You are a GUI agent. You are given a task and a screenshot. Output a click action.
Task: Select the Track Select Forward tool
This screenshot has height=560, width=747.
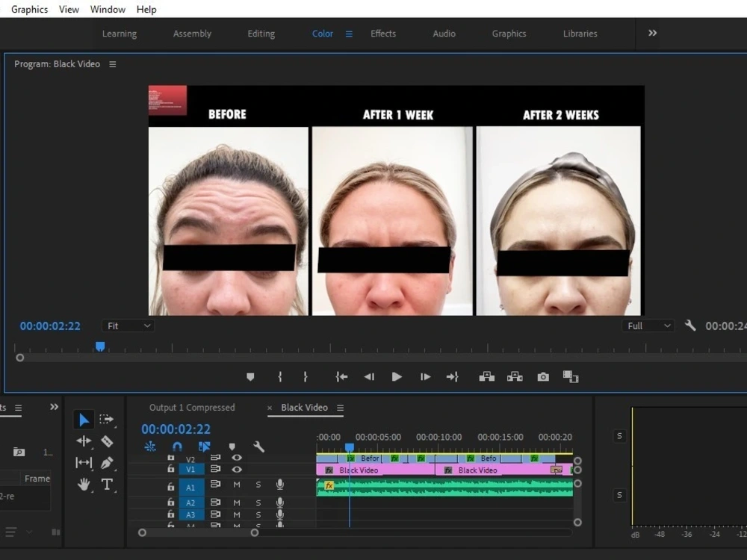[106, 420]
